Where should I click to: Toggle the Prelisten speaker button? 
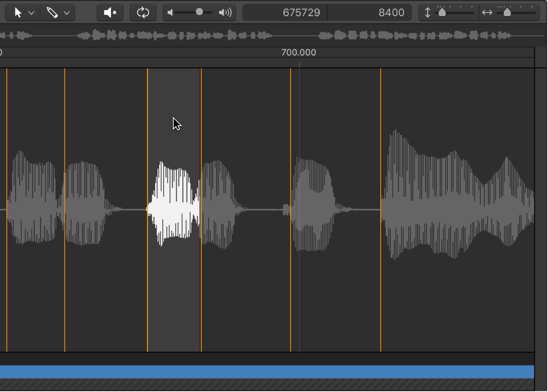pos(110,13)
